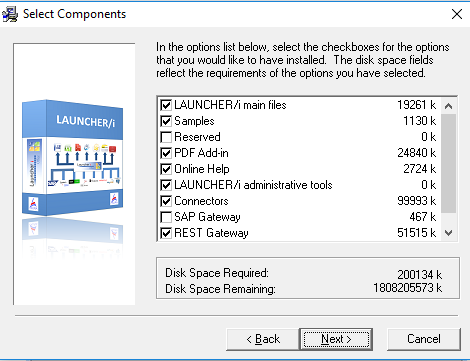This screenshot has width=470, height=361.
Task: Go to the next installer step
Action: click(x=336, y=339)
